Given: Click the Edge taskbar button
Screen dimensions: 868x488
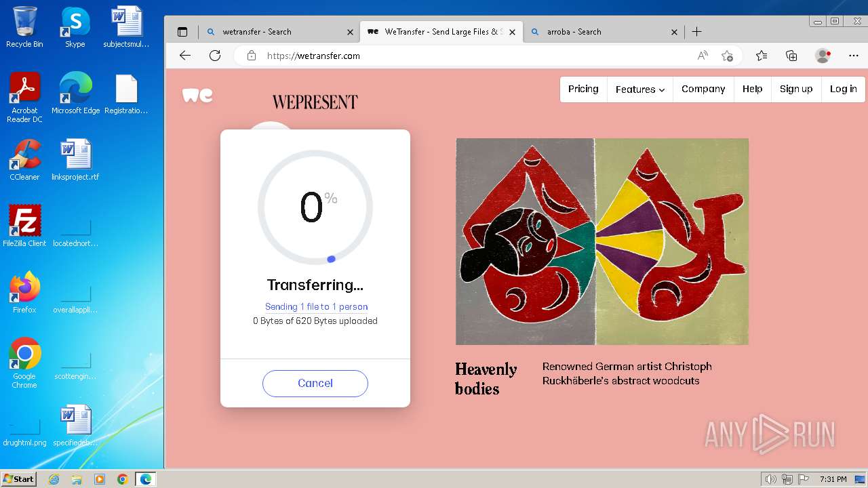Looking at the screenshot, I should point(146,479).
